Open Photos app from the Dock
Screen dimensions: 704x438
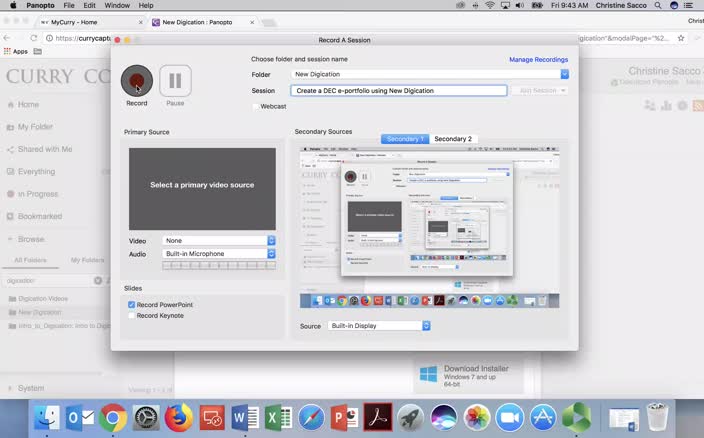tap(477, 417)
